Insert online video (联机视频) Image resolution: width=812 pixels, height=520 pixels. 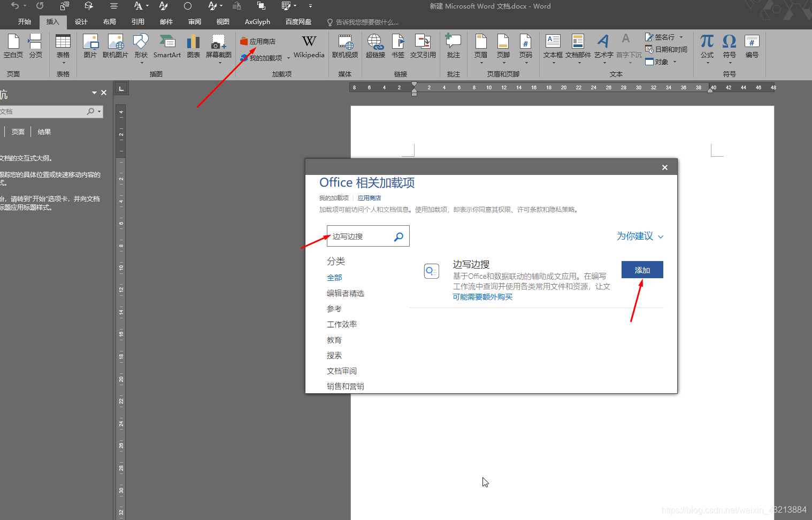coord(345,46)
